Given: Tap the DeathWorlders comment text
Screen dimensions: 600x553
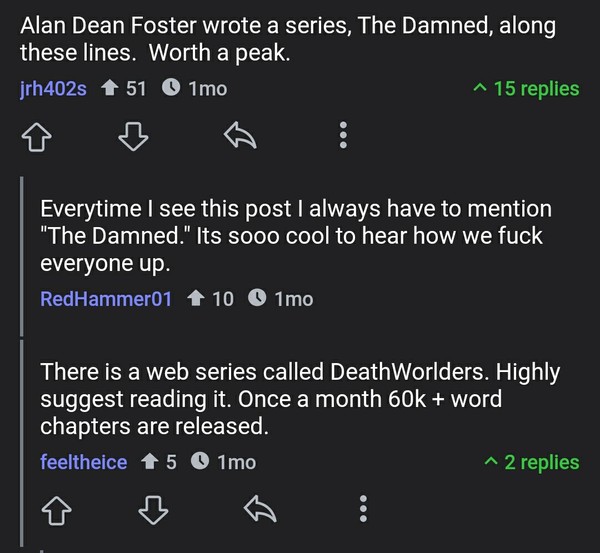Looking at the screenshot, I should coord(290,399).
